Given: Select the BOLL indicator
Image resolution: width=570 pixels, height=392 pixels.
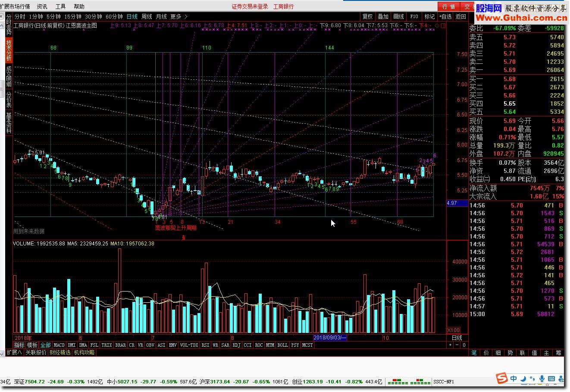Looking at the screenshot, I should tap(282, 345).
